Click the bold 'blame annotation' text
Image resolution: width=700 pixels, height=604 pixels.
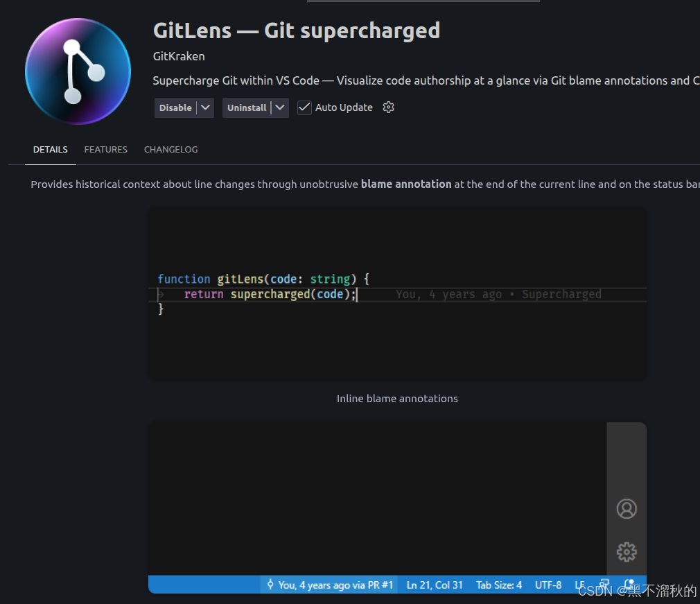click(406, 184)
